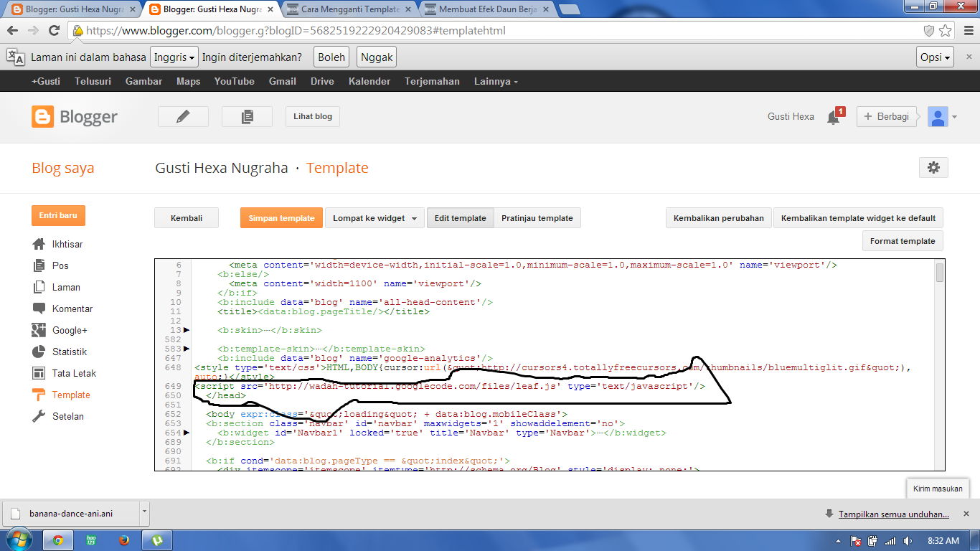Viewport: 980px width, 551px height.
Task: Click the Entri baru button
Action: tap(58, 215)
